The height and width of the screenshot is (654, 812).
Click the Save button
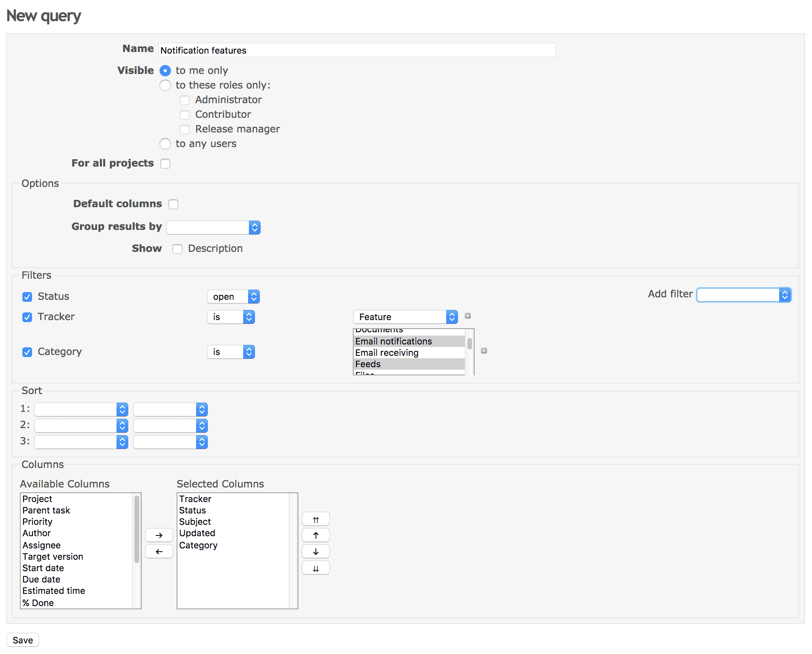click(23, 640)
